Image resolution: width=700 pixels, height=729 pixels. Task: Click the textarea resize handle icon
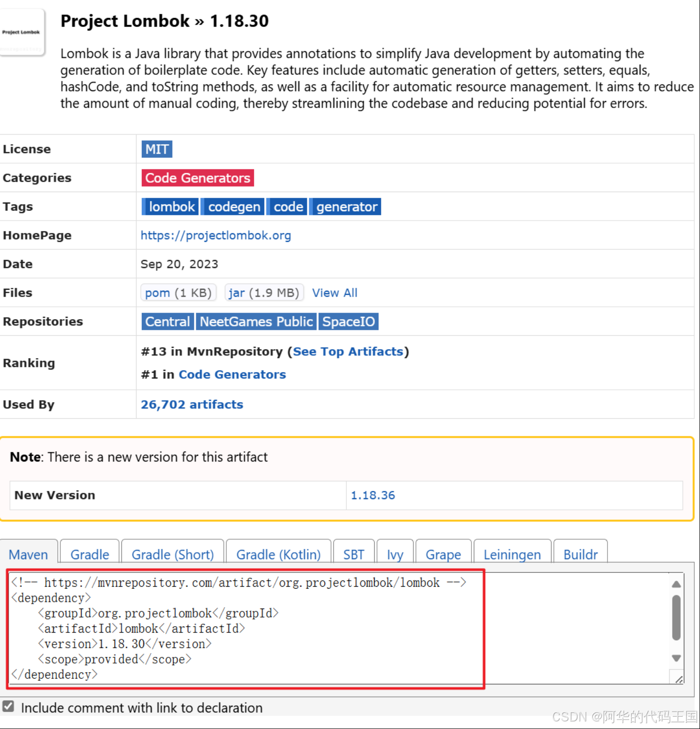pos(678,679)
